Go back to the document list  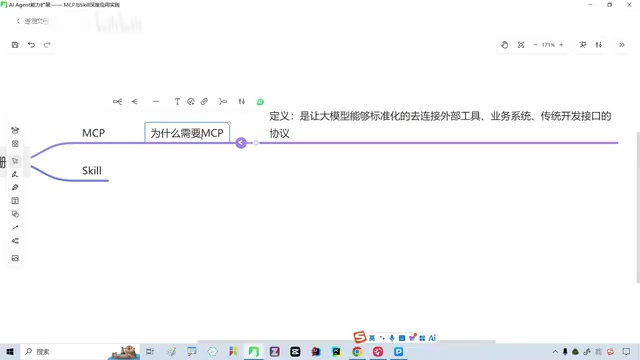(x=33, y=21)
